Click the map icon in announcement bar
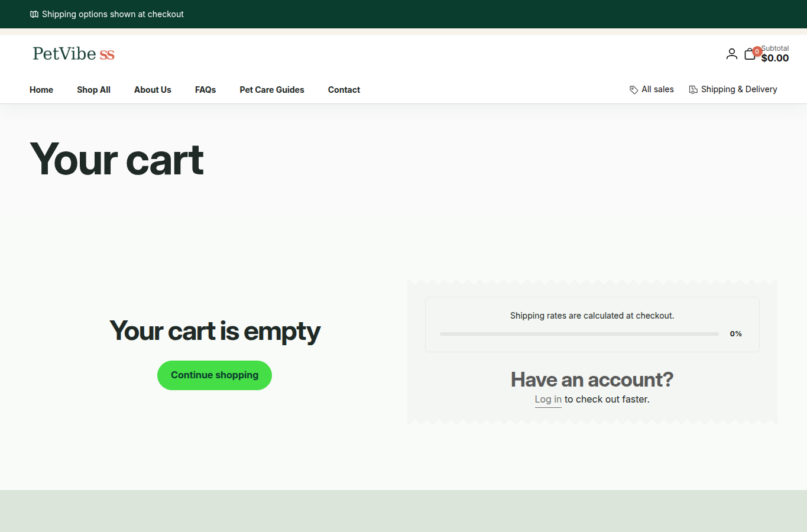807x532 pixels. (x=34, y=14)
